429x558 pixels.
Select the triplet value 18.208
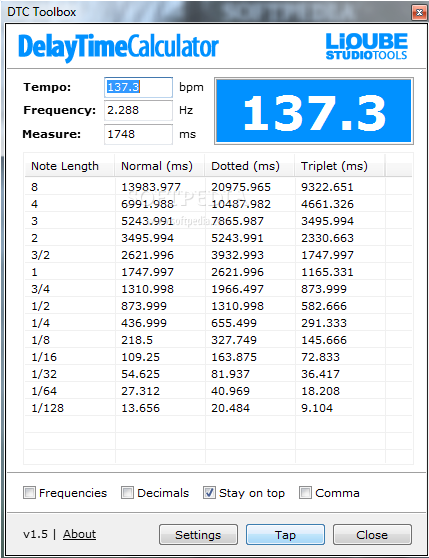tap(321, 391)
